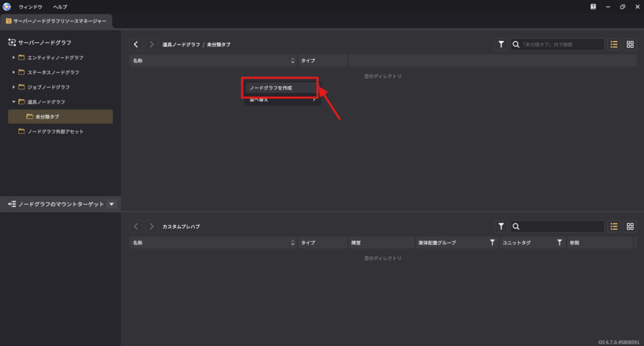644x346 pixels.
Task: Click the サーバーノードグラフ root icon
Action: pyautogui.click(x=12, y=42)
